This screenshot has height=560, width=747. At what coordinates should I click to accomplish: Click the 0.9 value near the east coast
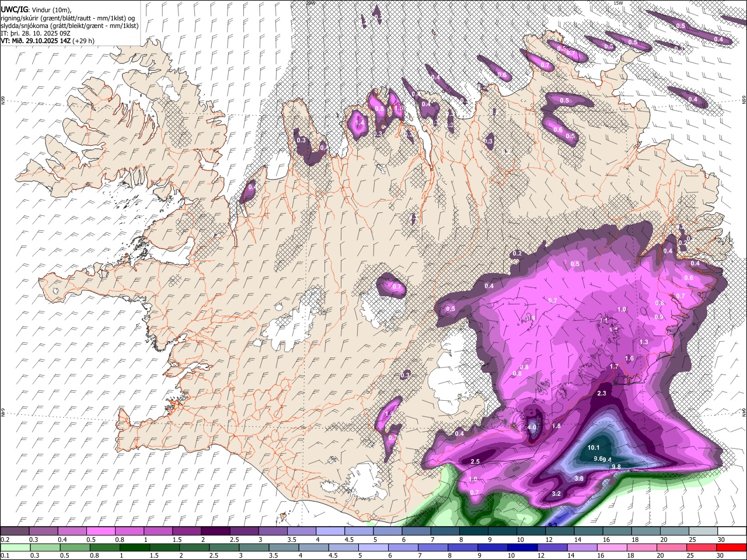[659, 317]
